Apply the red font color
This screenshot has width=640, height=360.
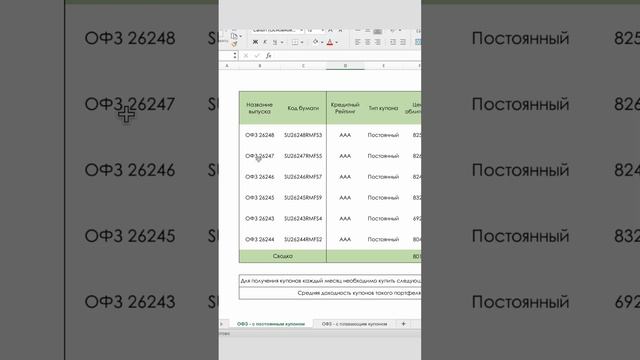pyautogui.click(x=330, y=42)
